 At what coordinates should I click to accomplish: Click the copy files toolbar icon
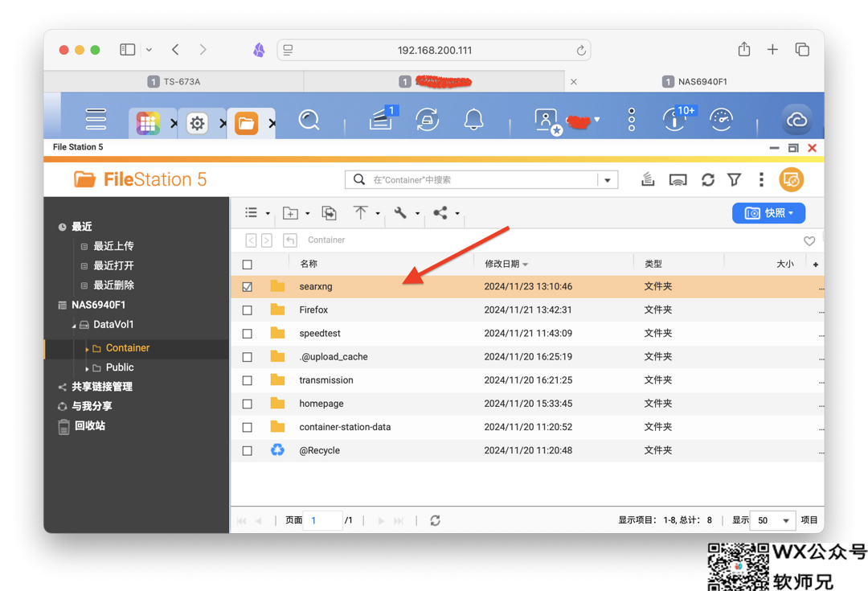coord(329,213)
